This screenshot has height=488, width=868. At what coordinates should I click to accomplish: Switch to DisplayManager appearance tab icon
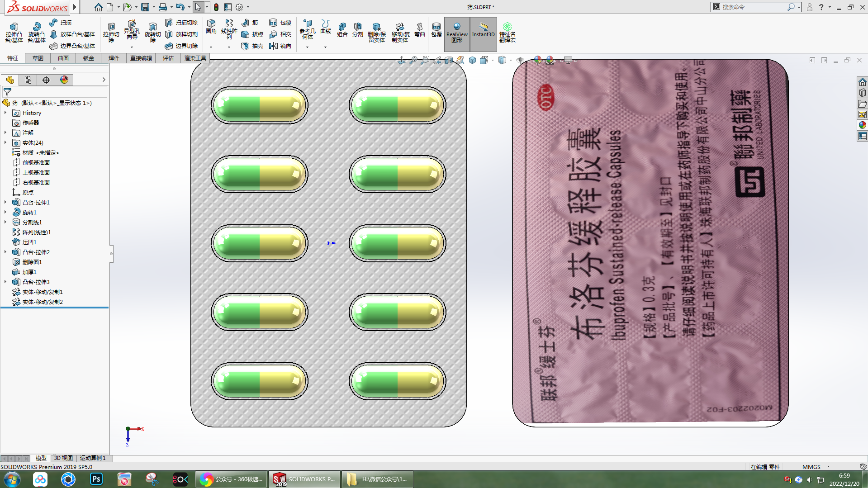coord(64,80)
